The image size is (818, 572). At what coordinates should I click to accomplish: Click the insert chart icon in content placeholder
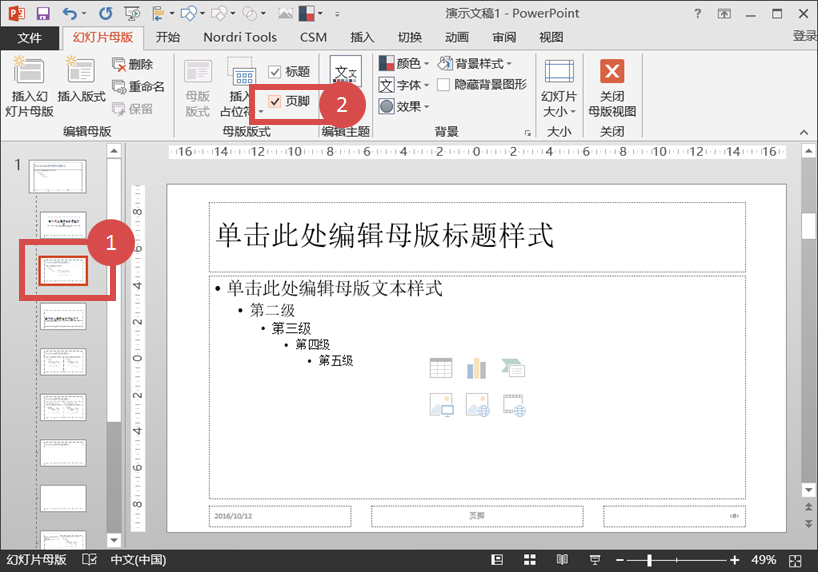click(477, 368)
